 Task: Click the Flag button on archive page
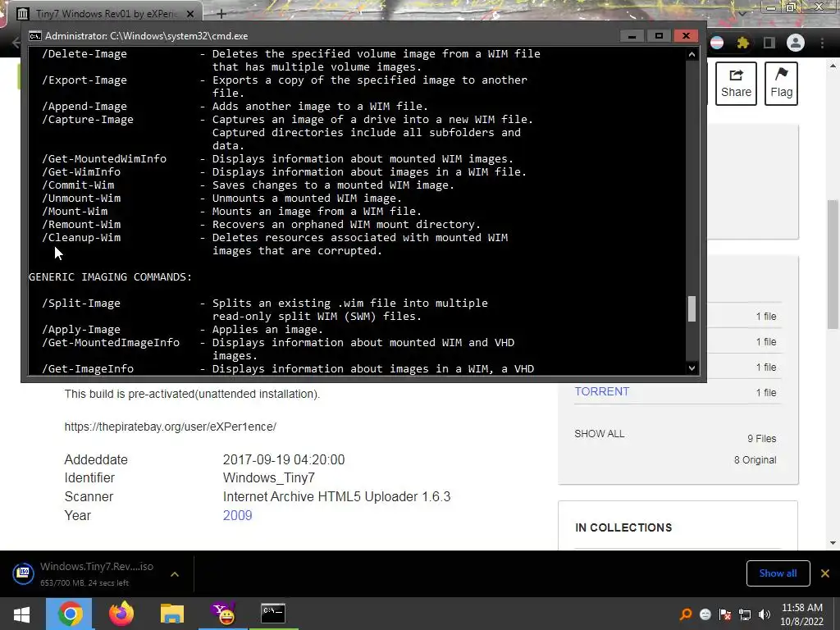(781, 84)
